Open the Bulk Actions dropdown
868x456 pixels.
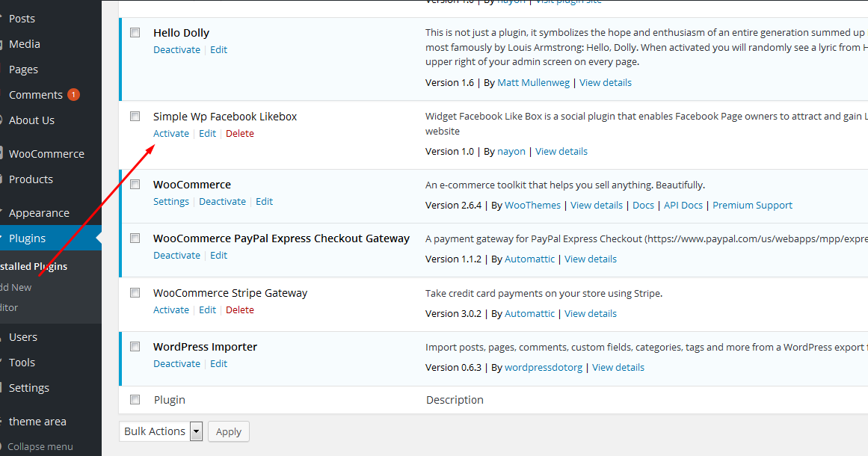(x=161, y=431)
